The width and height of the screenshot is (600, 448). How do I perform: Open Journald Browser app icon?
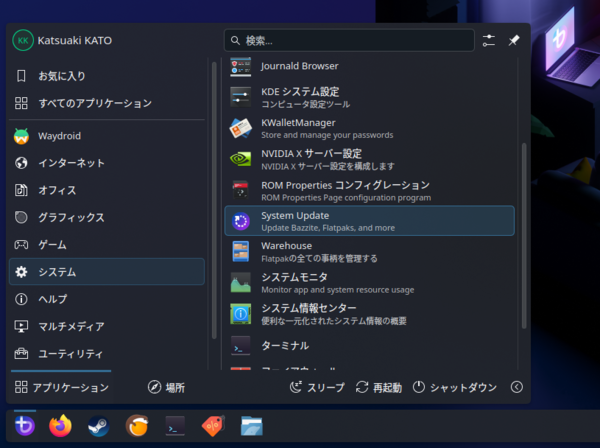240,66
